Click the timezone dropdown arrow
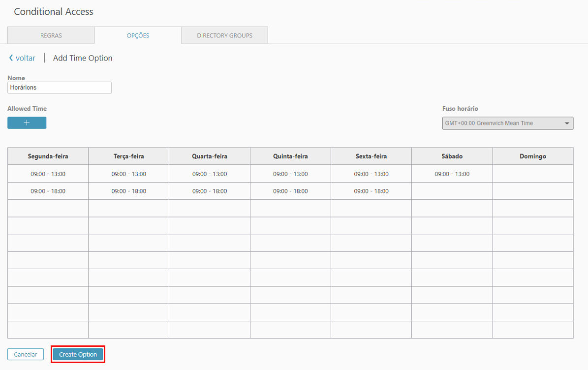The width and height of the screenshot is (588, 370). point(567,123)
